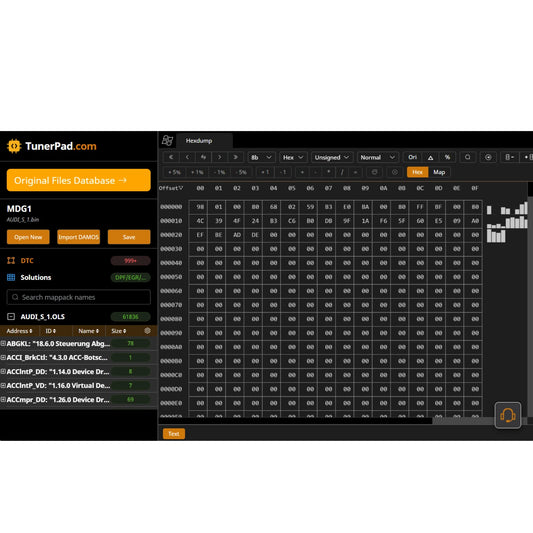Open the 8b bit-width dropdown

coord(261,157)
